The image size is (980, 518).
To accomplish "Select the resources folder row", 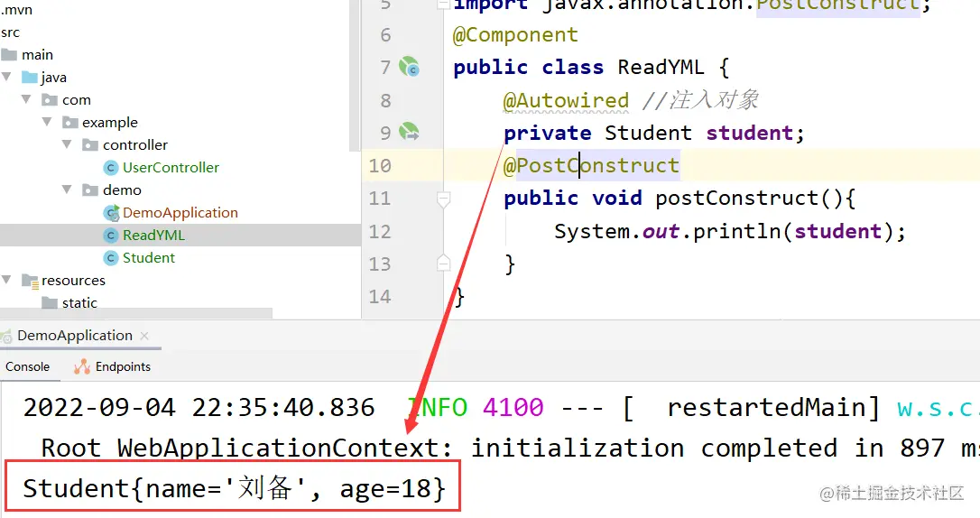I will pos(180,281).
